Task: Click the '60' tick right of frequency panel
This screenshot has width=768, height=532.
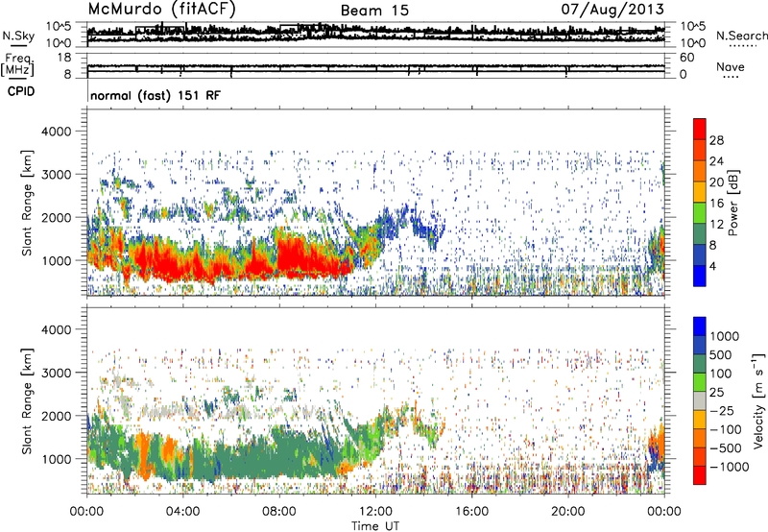Action: (x=686, y=58)
